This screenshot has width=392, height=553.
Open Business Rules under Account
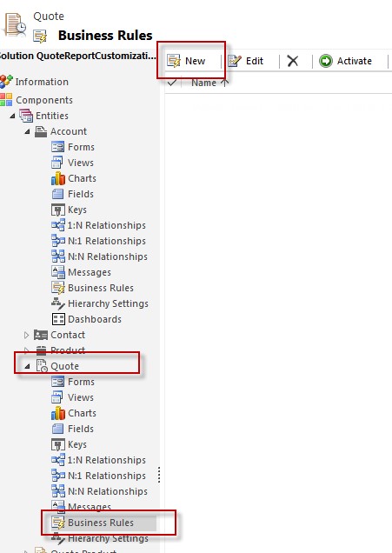coord(92,288)
